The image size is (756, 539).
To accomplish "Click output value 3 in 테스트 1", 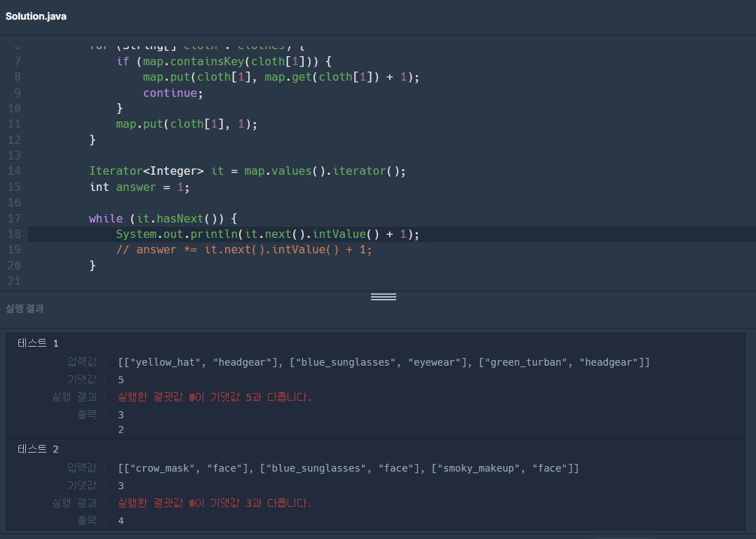I will pyautogui.click(x=121, y=415).
